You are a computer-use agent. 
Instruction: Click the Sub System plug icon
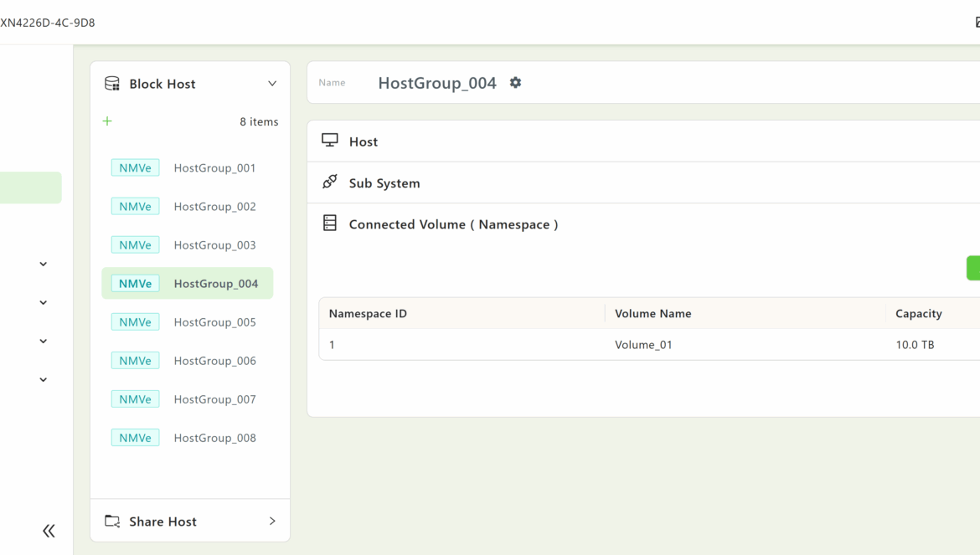point(330,182)
